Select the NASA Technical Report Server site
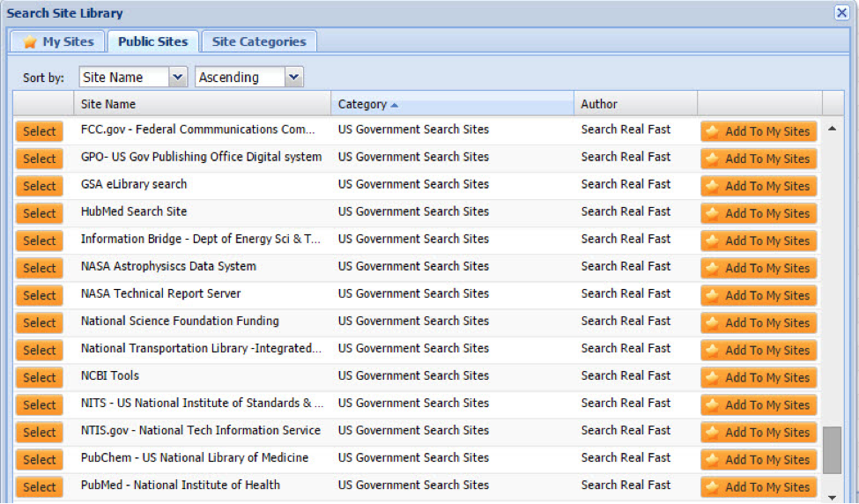Viewport: 859px width, 504px height. [x=40, y=296]
